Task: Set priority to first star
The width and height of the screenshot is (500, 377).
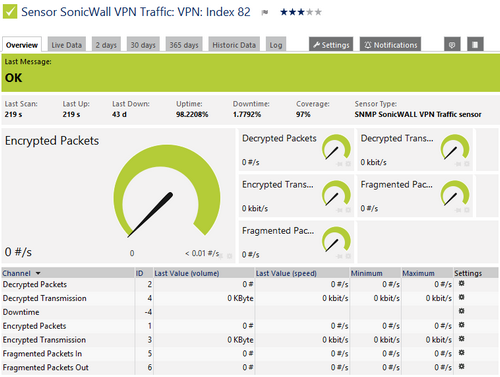Action: tap(284, 12)
